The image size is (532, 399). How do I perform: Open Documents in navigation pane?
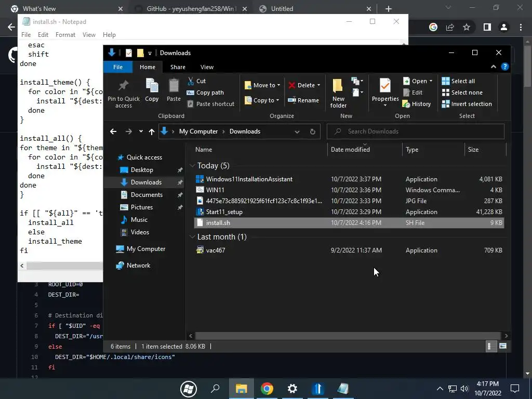(x=147, y=195)
